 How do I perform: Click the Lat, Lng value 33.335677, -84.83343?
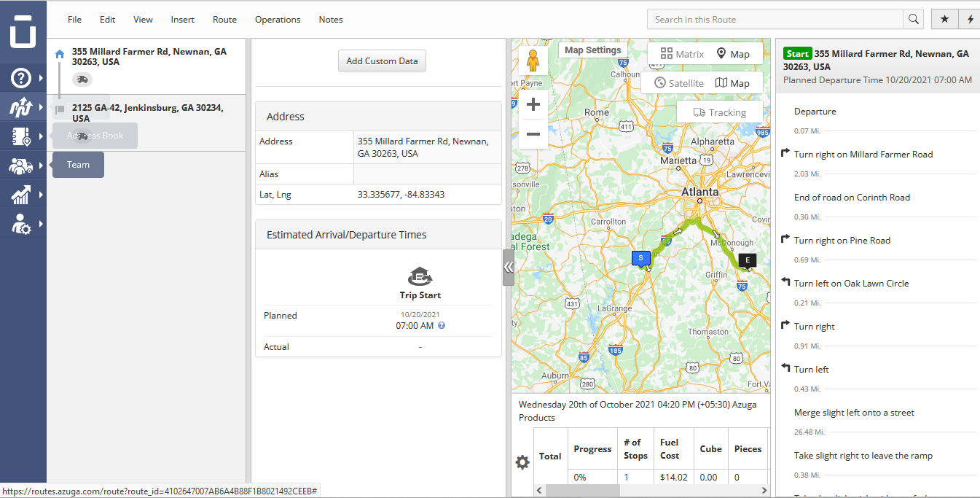click(401, 195)
